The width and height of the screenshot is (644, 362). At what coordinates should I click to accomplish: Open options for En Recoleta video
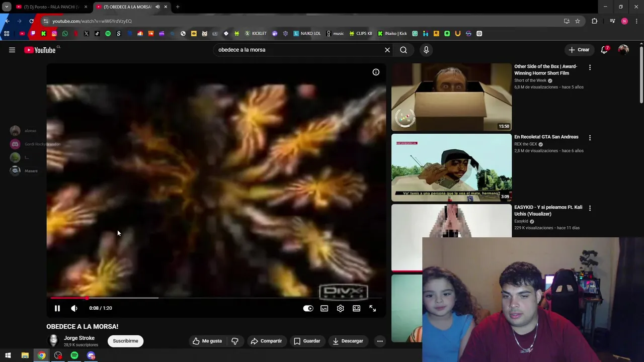click(590, 137)
